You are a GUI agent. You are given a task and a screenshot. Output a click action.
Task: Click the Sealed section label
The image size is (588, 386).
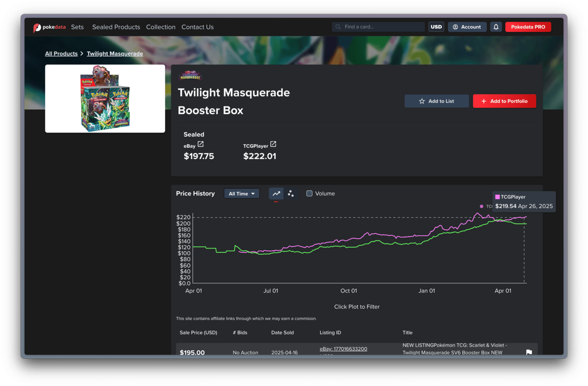[194, 135]
